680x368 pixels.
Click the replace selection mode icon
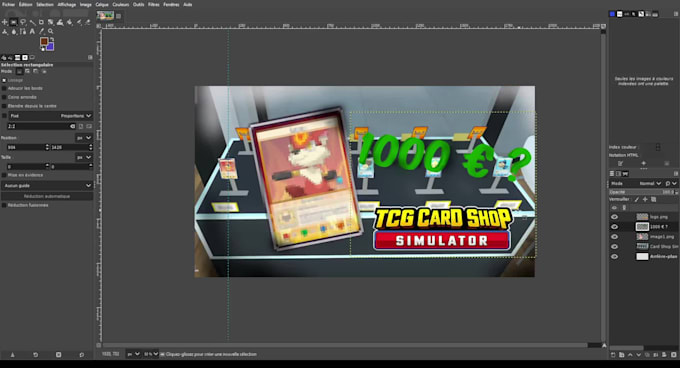point(20,71)
